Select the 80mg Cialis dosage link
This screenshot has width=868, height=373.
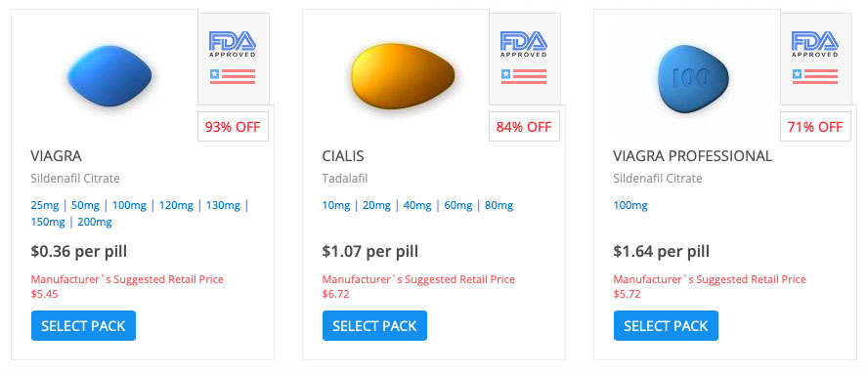point(499,206)
